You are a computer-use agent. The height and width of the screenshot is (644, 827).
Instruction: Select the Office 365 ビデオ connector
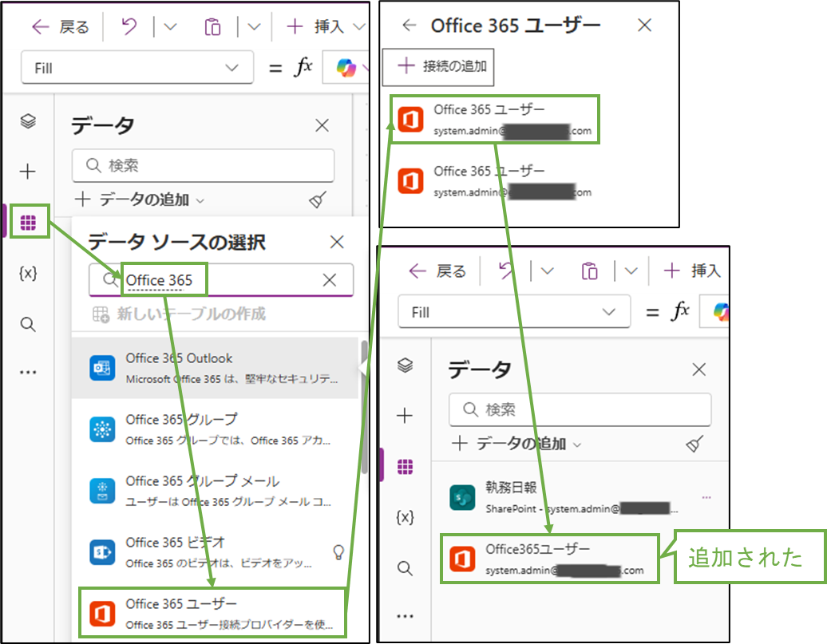tap(216, 552)
